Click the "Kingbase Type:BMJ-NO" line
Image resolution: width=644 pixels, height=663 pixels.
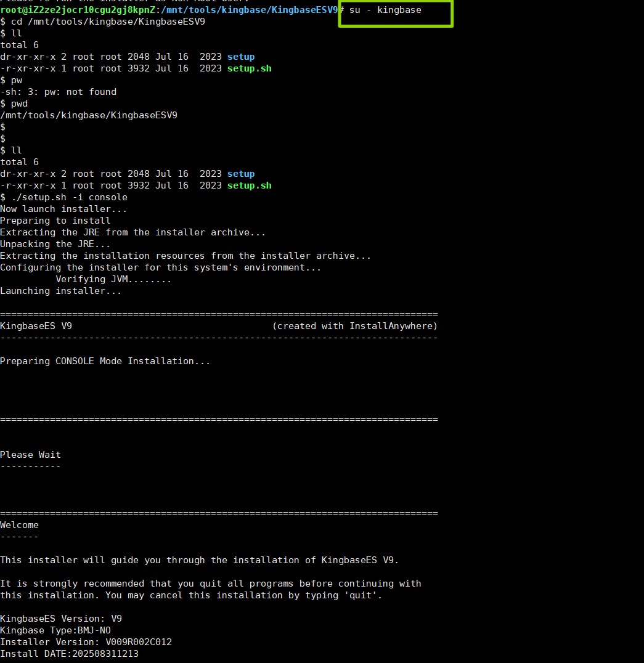55,630
